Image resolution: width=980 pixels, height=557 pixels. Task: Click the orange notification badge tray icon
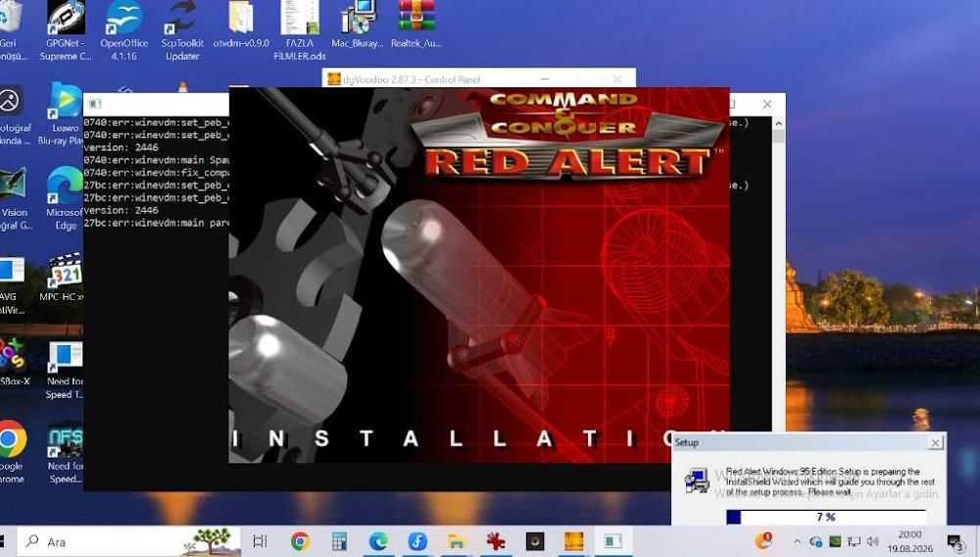tap(763, 540)
